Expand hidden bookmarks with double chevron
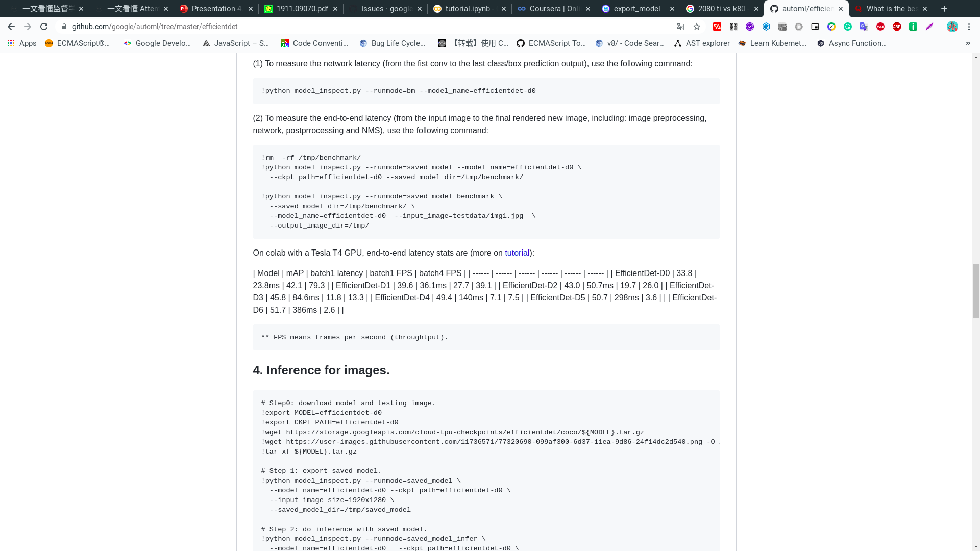This screenshot has height=551, width=980. pos(968,43)
